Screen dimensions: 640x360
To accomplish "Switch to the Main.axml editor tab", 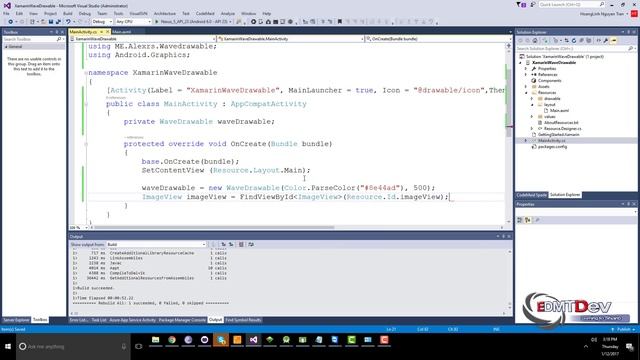I will (x=122, y=31).
